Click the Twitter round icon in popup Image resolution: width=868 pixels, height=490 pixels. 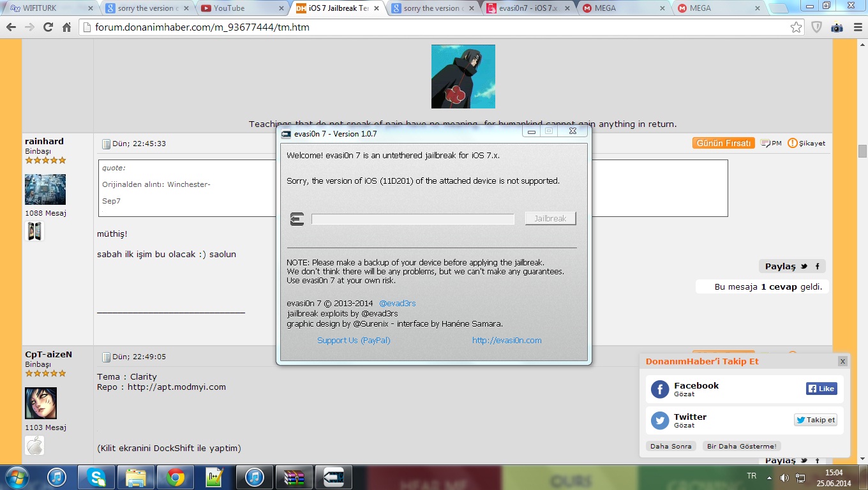pos(660,420)
